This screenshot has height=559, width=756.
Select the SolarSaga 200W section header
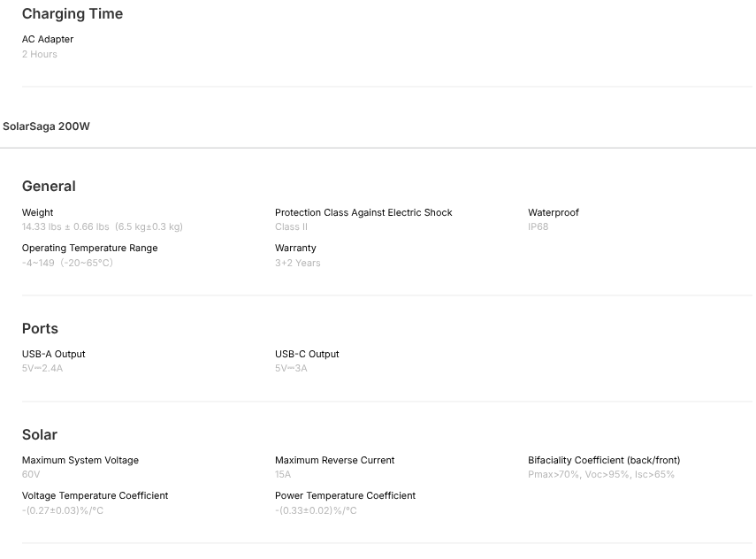(46, 126)
